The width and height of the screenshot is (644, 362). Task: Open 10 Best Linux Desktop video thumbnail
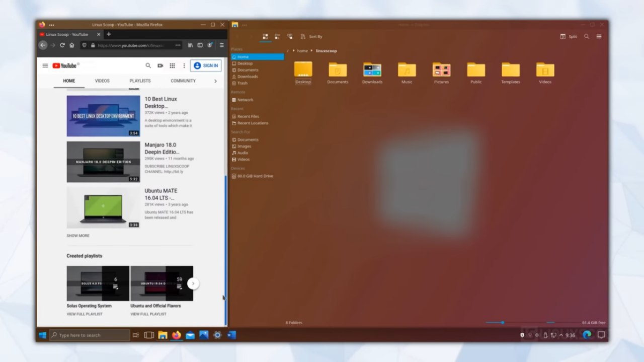(103, 116)
